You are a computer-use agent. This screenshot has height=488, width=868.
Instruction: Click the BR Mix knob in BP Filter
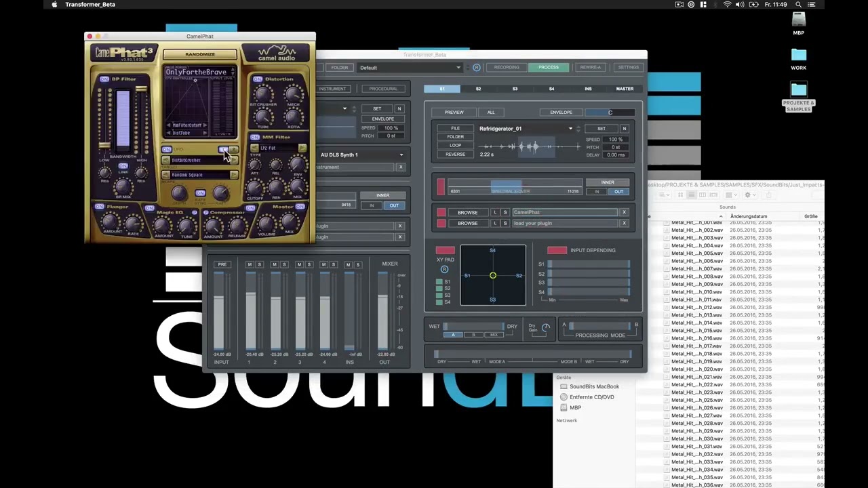tap(123, 186)
